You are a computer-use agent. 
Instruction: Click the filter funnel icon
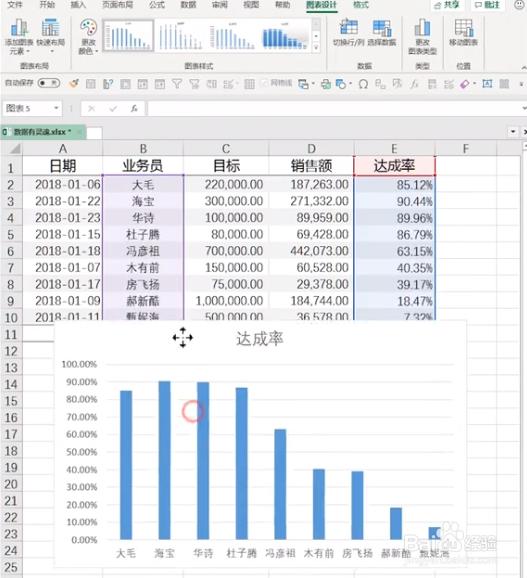177,84
